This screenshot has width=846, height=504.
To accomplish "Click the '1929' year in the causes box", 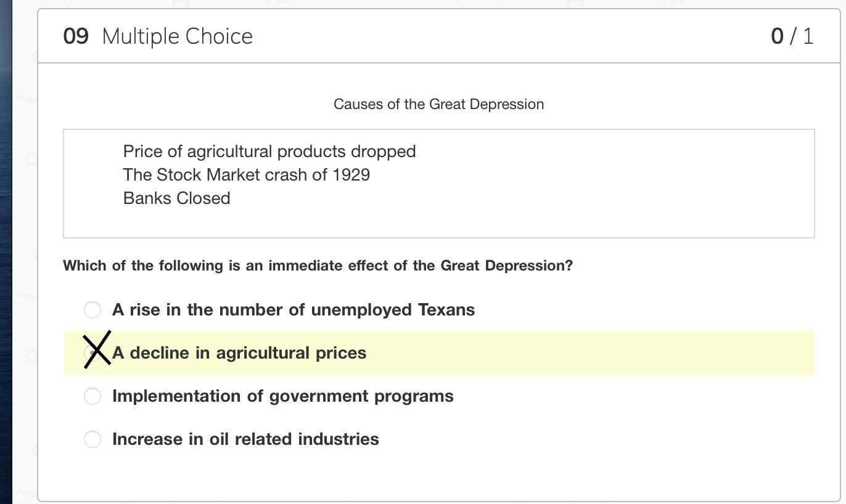I will 351,175.
